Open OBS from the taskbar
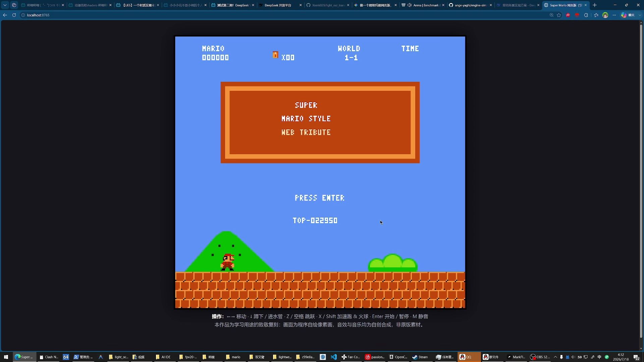Viewport: 644px width, 362px height. [x=540, y=357]
